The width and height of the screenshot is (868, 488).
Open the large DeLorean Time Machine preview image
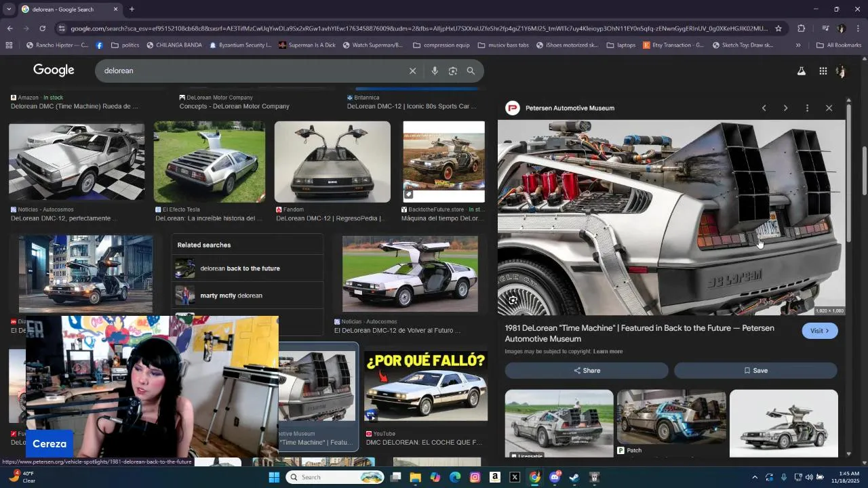click(x=671, y=218)
